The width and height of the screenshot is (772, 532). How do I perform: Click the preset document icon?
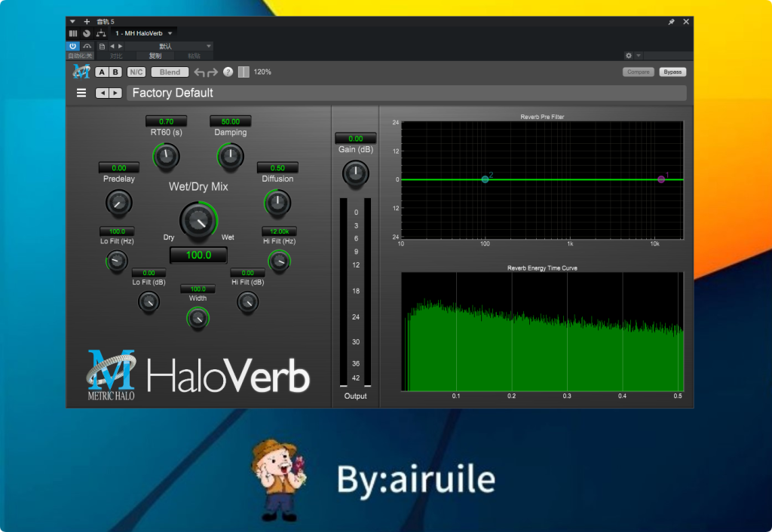(x=102, y=46)
